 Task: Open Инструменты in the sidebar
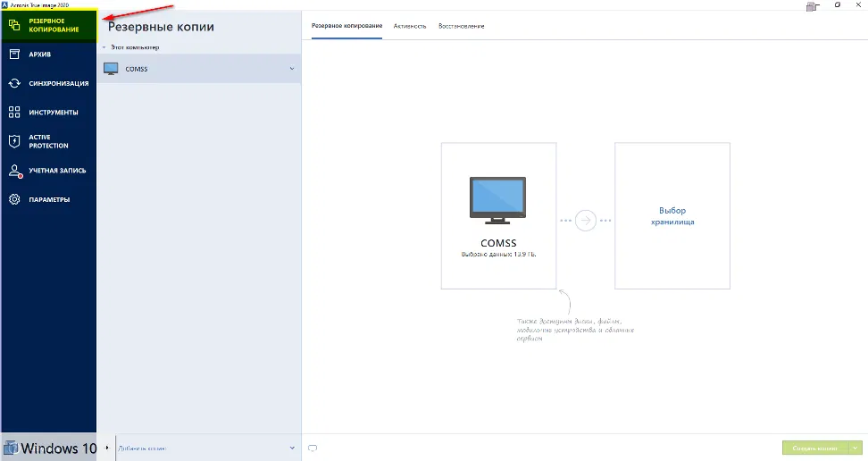tap(49, 112)
